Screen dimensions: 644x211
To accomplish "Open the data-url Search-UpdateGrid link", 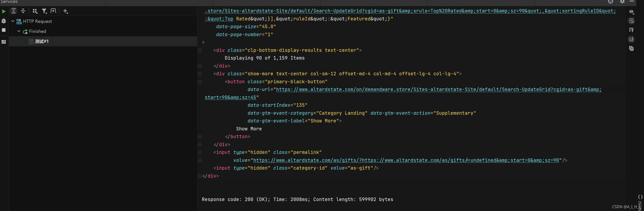I will [x=439, y=90].
